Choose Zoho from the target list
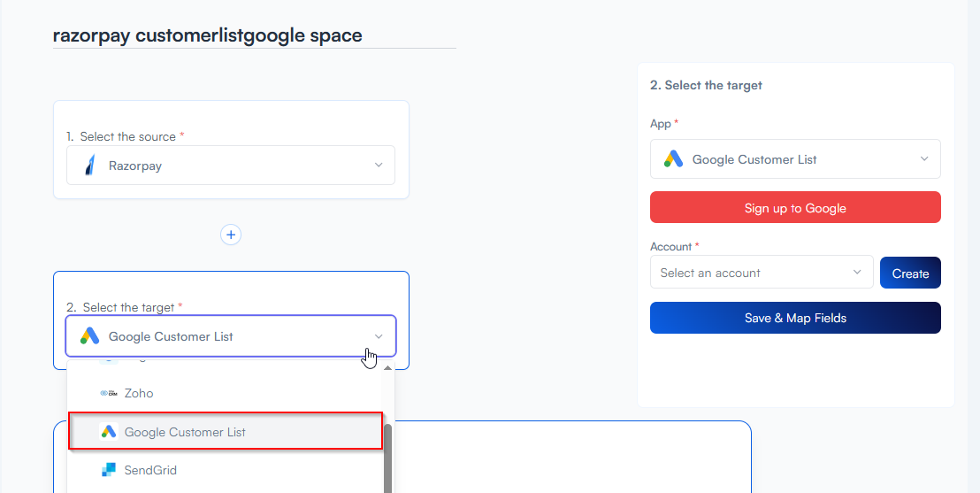 [139, 393]
